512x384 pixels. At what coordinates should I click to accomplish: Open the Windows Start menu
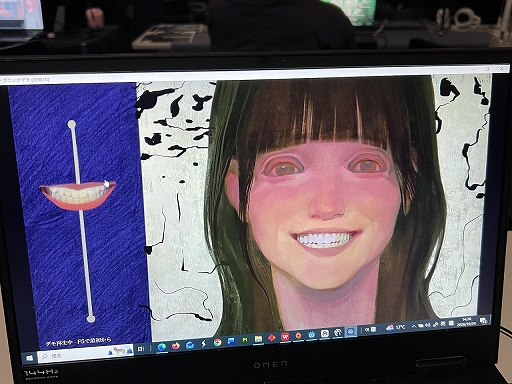[29, 358]
